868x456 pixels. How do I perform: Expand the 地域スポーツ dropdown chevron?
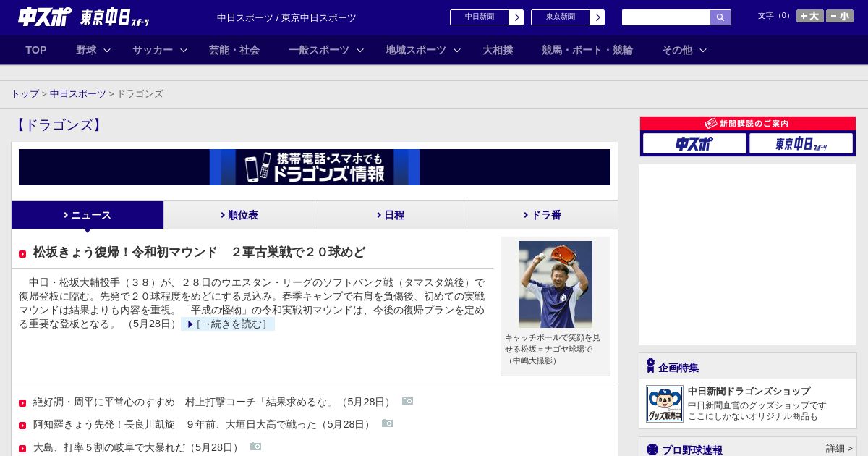point(457,50)
